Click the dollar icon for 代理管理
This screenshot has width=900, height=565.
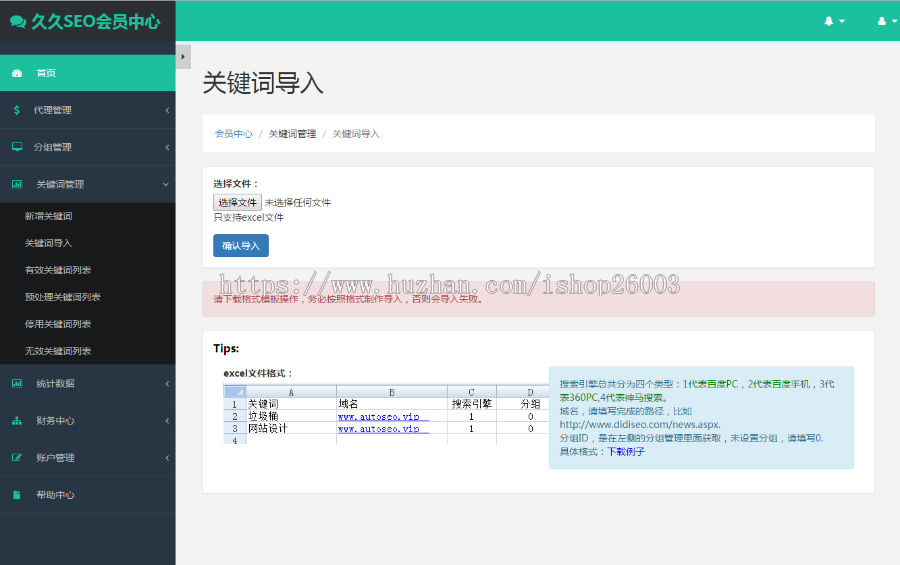[17, 110]
